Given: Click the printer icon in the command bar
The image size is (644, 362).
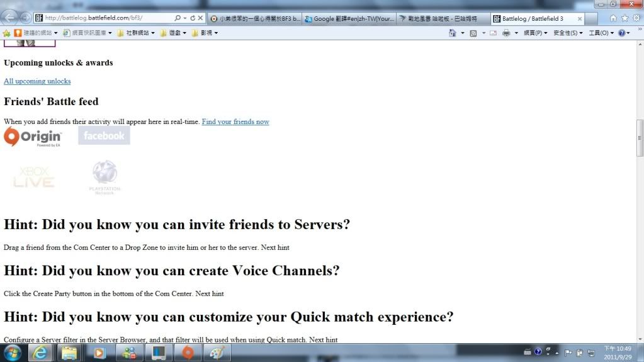Looking at the screenshot, I should click(x=506, y=33).
